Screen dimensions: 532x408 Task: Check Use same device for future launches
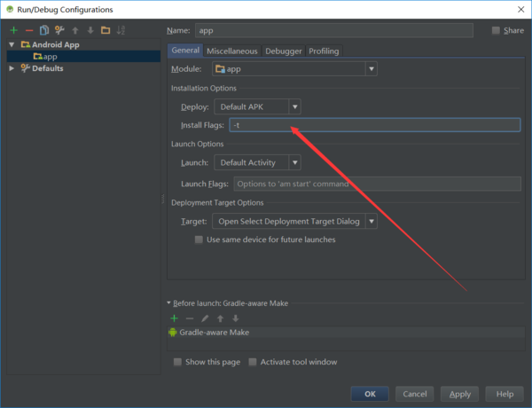pos(199,239)
